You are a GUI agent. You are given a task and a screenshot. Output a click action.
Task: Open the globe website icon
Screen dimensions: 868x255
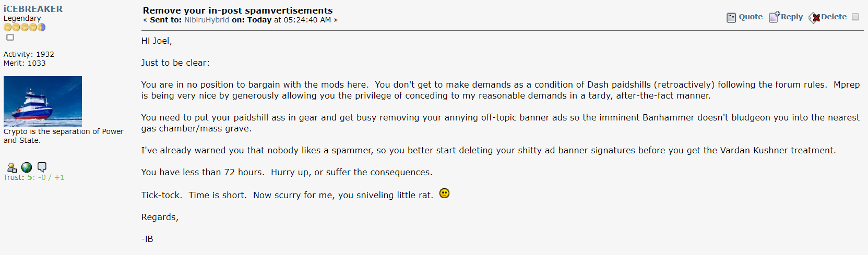point(27,167)
